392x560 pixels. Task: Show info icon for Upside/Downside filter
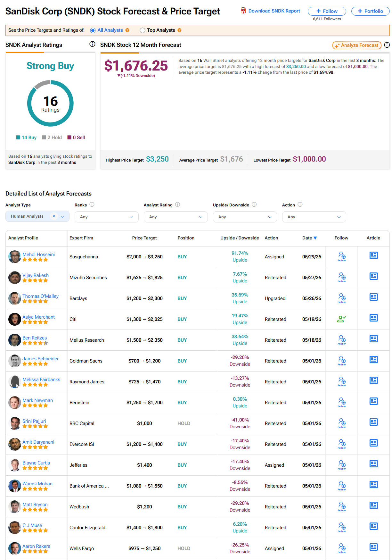[254, 205]
